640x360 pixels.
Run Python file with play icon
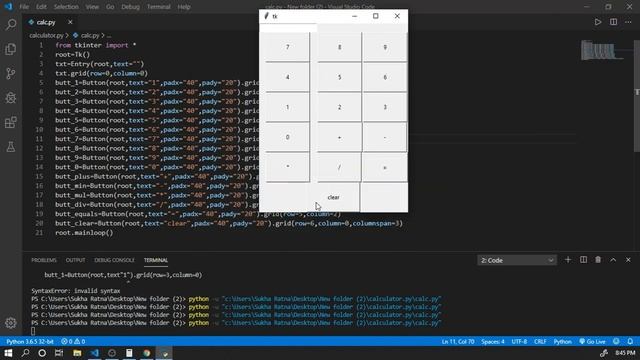[x=598, y=22]
